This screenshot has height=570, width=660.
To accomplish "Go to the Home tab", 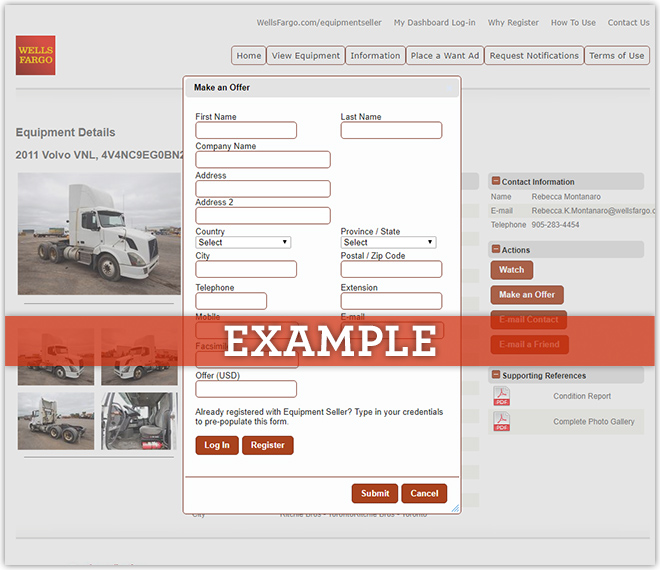I will (248, 56).
